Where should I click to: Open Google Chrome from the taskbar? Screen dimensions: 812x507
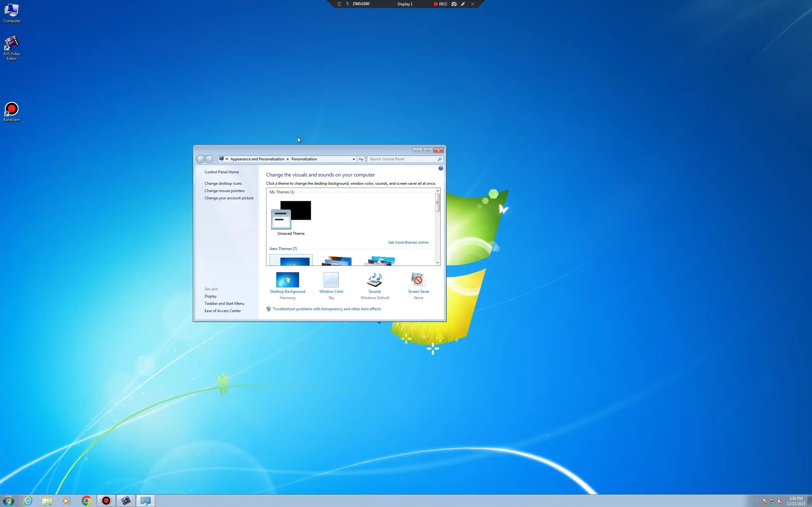pyautogui.click(x=86, y=501)
